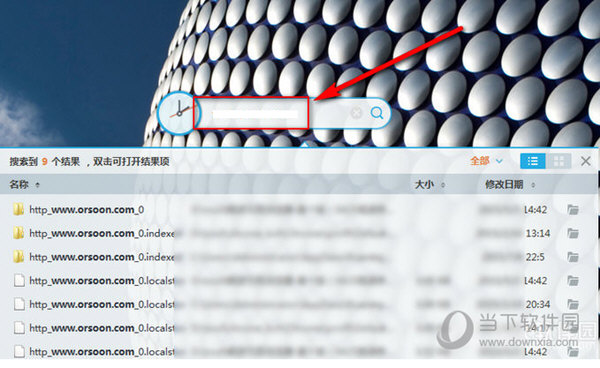Close the search results panel
The image size is (600, 368).
[x=585, y=161]
